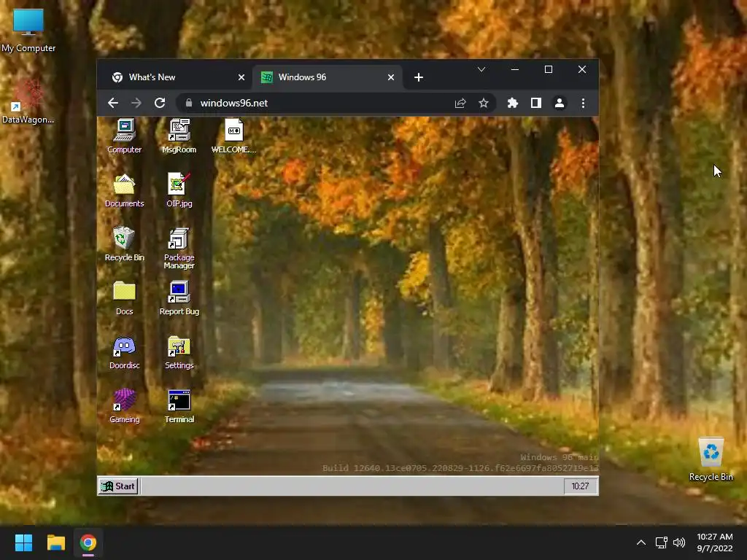The height and width of the screenshot is (560, 747).
Task: View site information lock icon
Action: [x=189, y=103]
